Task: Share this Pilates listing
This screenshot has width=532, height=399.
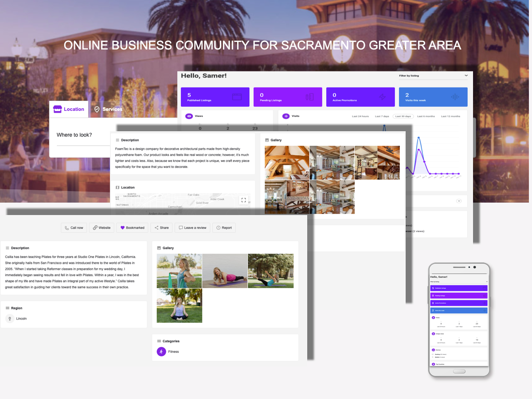Action: 161,227
